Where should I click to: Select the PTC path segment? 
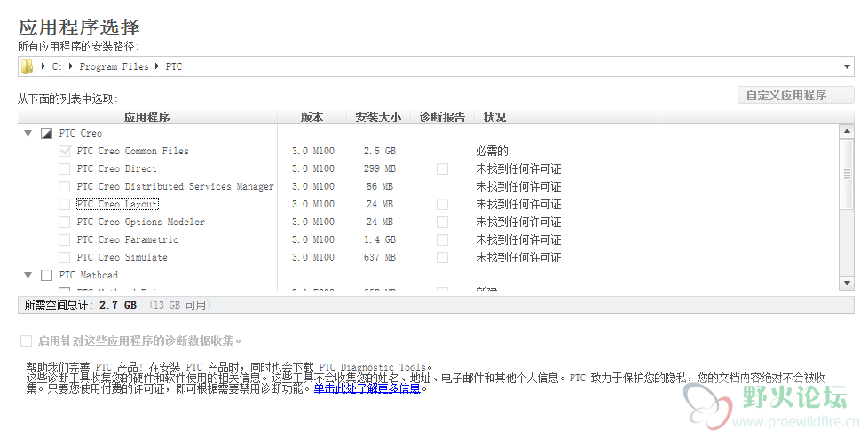(174, 66)
